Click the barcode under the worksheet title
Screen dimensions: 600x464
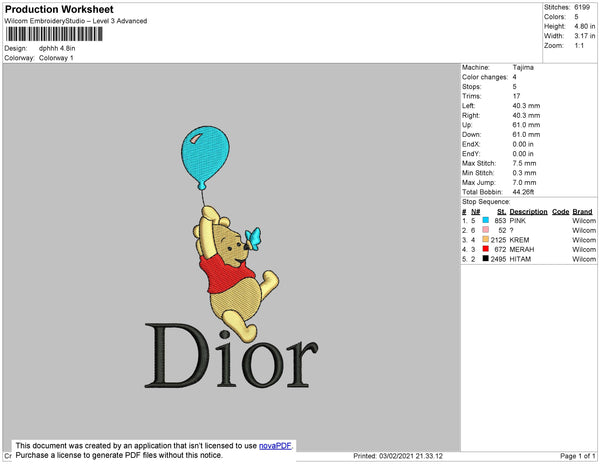(54, 34)
